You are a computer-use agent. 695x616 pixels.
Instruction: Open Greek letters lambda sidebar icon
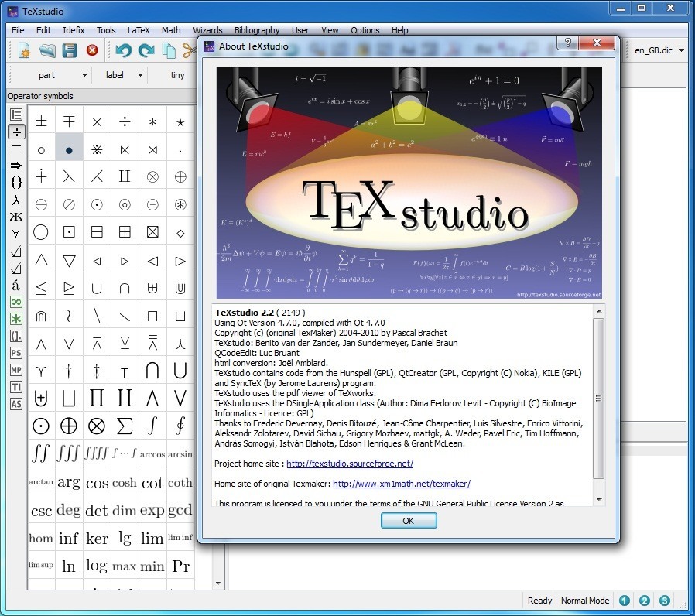16,200
